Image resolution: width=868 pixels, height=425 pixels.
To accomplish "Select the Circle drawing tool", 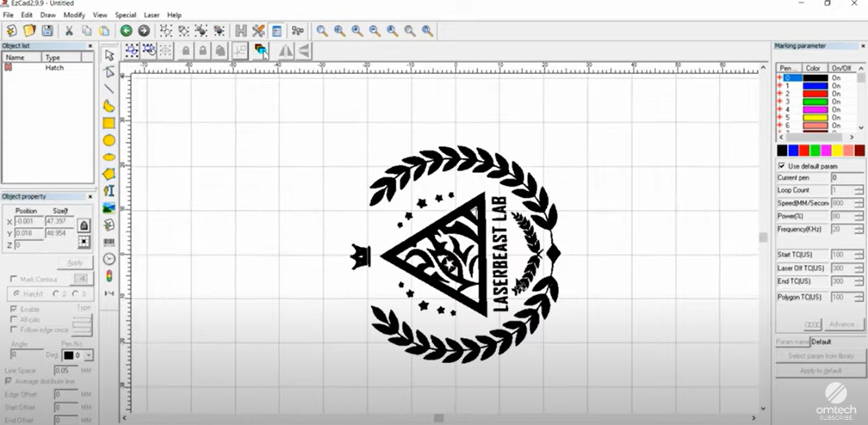I will pos(109,140).
